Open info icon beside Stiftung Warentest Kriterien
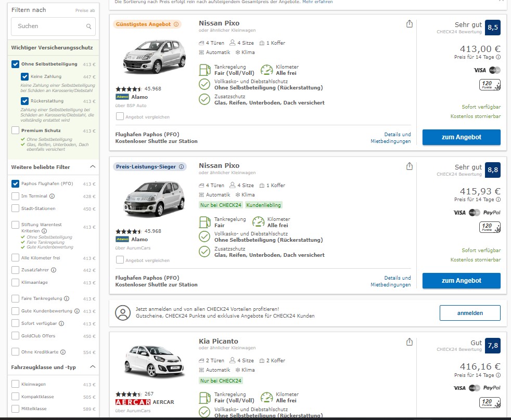511x420 pixels. pyautogui.click(x=44, y=231)
